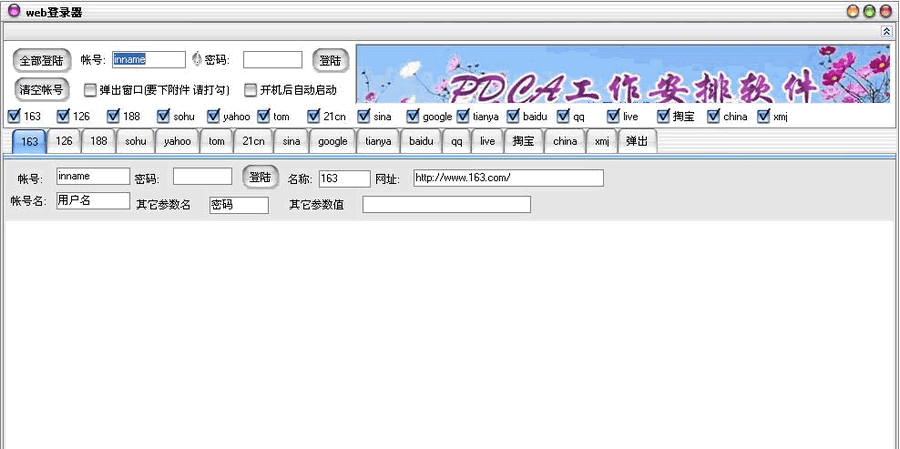Uncheck the xmj checkbox
900x449 pixels.
click(x=763, y=117)
